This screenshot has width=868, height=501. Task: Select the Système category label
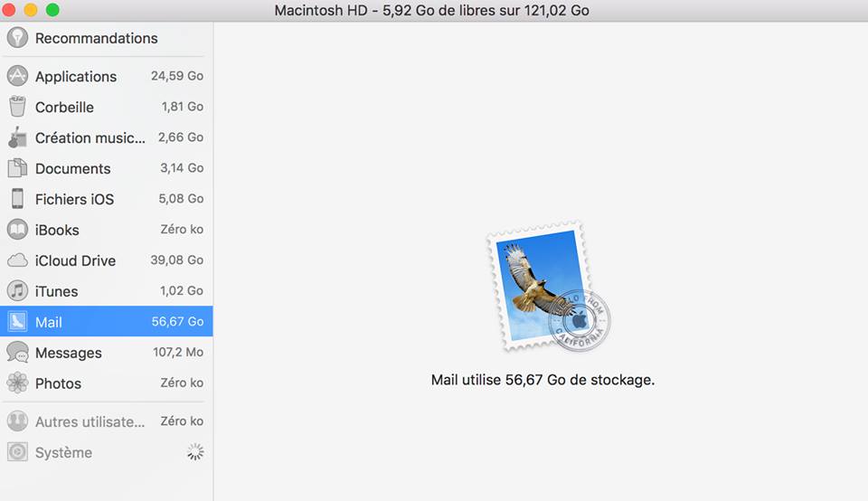63,453
